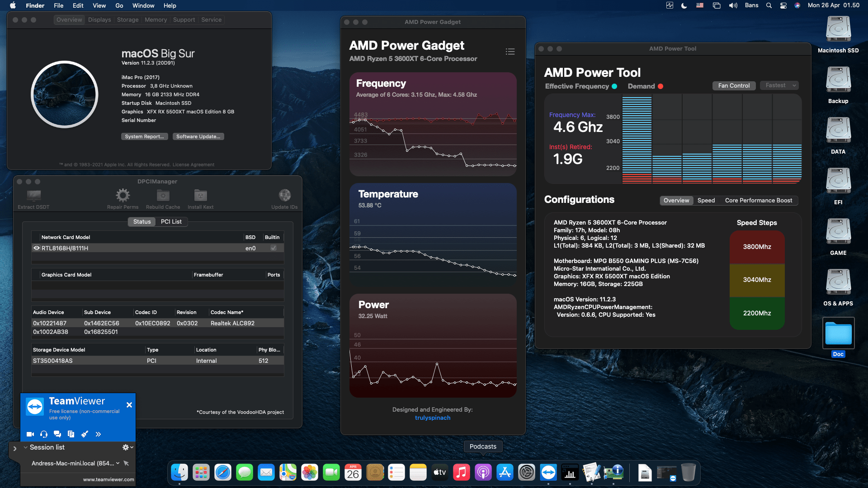Click System Report button
The width and height of the screenshot is (868, 488).
pos(145,136)
